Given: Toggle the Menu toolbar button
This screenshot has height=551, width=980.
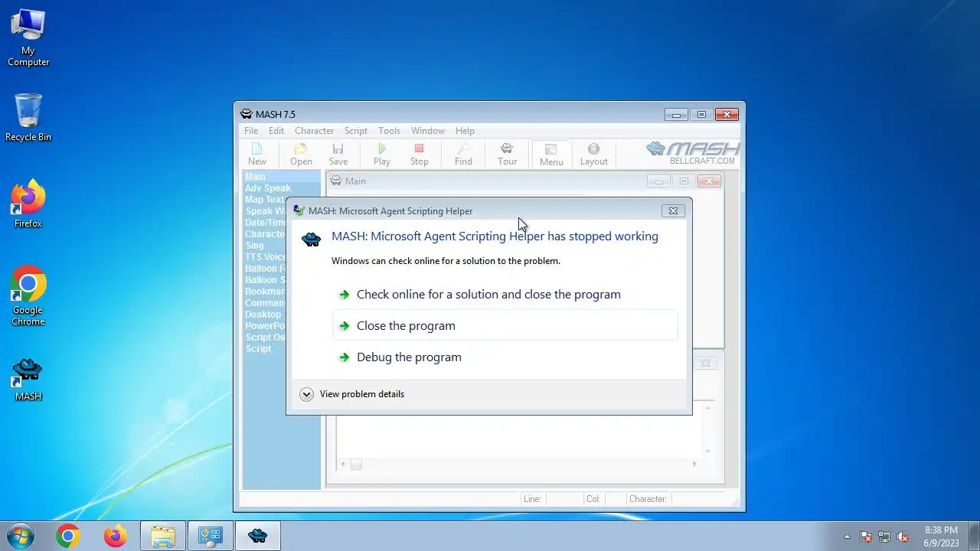Looking at the screenshot, I should point(551,154).
